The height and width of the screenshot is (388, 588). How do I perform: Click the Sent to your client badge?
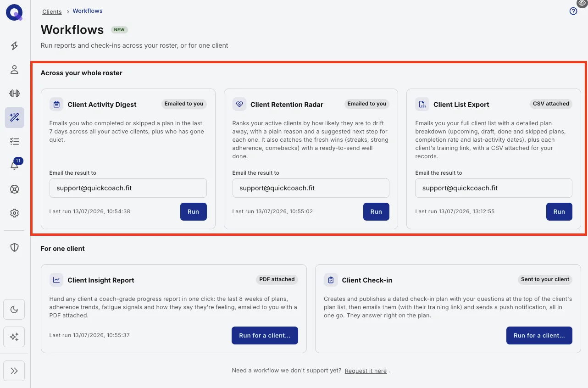545,279
